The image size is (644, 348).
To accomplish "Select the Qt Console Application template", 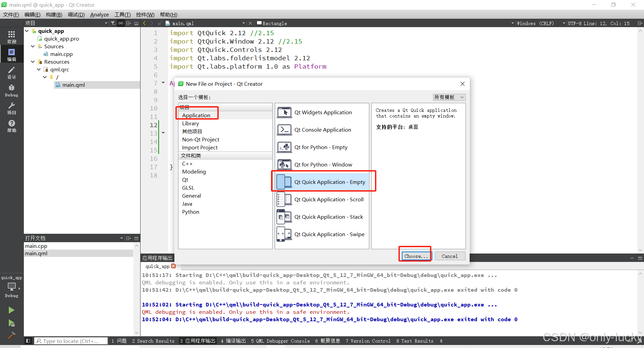I will coord(322,130).
